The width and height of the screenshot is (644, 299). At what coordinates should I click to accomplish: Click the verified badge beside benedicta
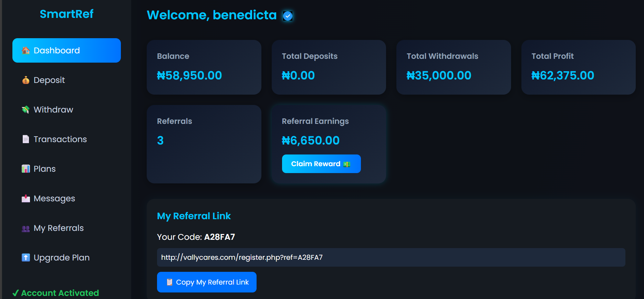[x=288, y=16]
